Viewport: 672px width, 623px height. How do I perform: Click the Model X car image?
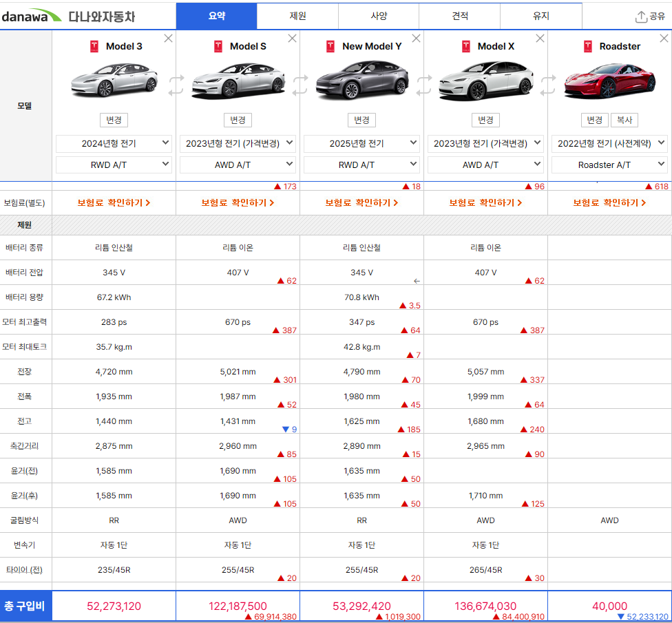(x=486, y=81)
